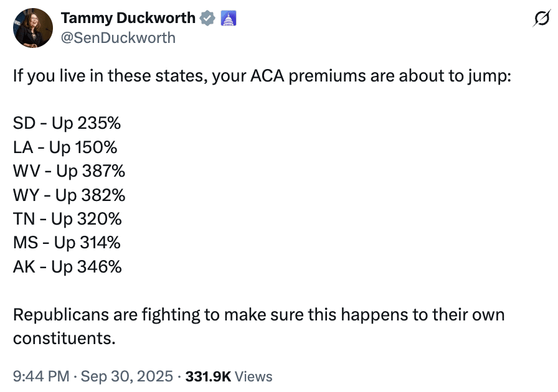Screen dimensions: 558x392
Task: Click the AK - Up 346% line
Action: (x=67, y=267)
